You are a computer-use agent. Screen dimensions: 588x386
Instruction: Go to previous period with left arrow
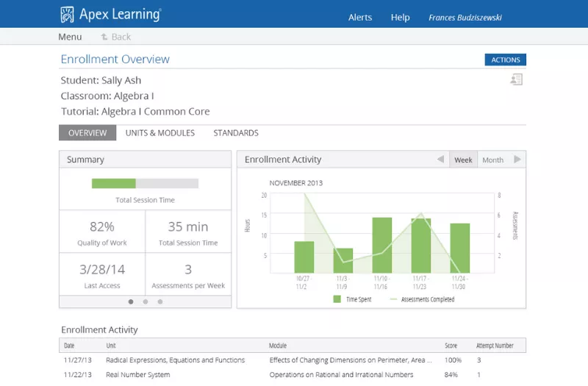coord(440,160)
